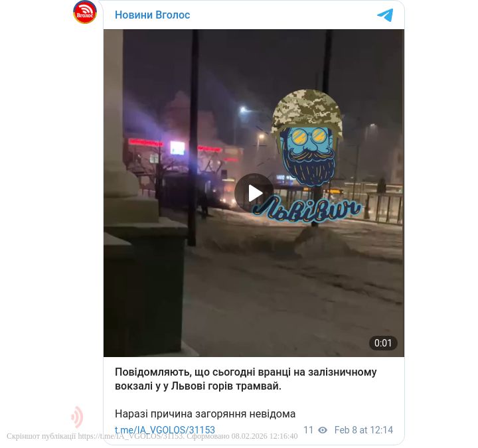
Task: Follow the t.me/IA_VGOLOS/31153 link
Action: 165,430
